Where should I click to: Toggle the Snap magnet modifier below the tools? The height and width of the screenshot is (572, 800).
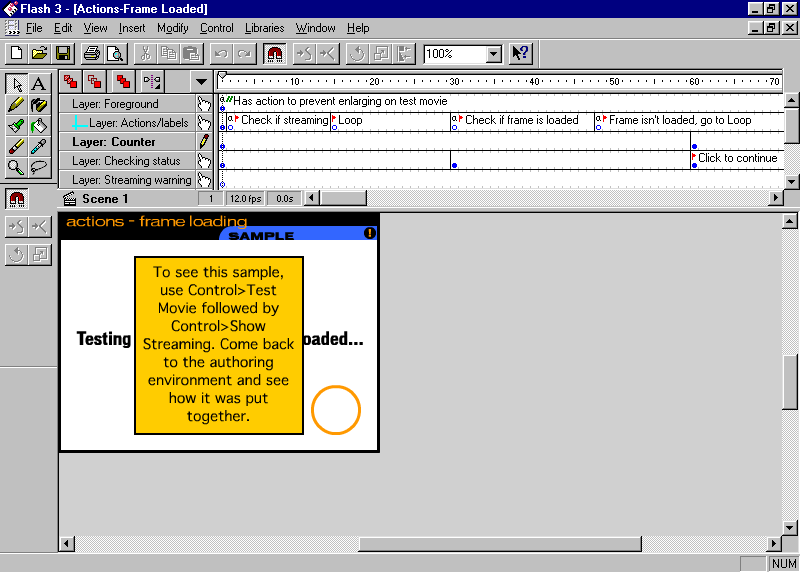(x=17, y=199)
